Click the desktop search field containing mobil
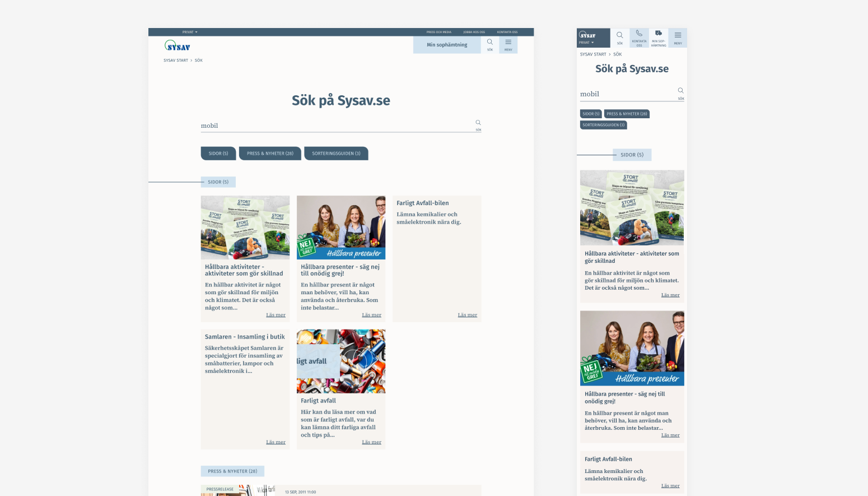The height and width of the screenshot is (496, 868). click(x=336, y=126)
